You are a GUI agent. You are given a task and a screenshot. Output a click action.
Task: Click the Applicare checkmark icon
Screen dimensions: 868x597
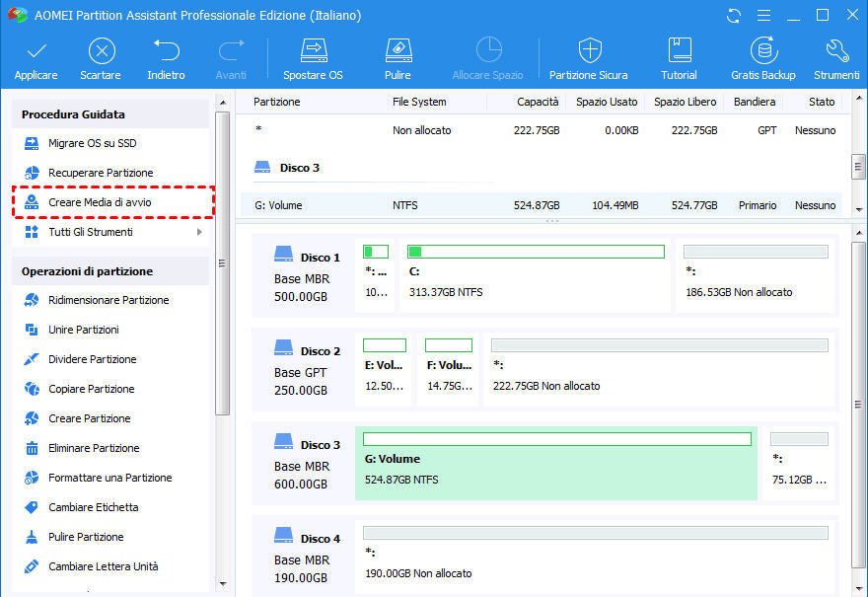[x=36, y=51]
